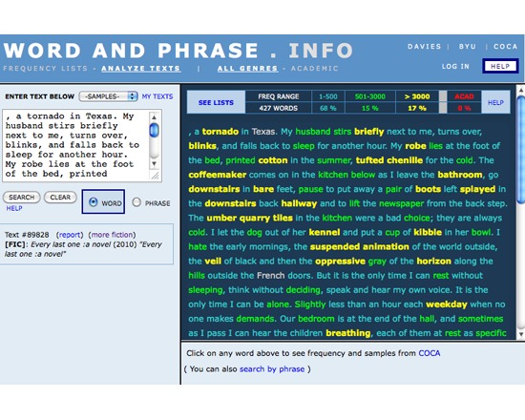
Task: Click the SEARCH button
Action: pyautogui.click(x=21, y=198)
